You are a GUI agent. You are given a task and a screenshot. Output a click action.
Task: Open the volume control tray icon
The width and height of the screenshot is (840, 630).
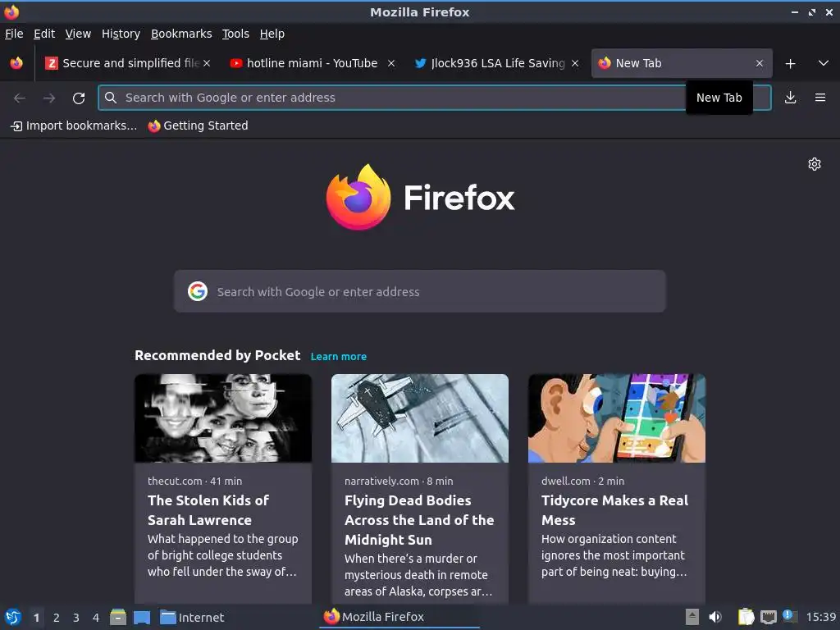(715, 617)
